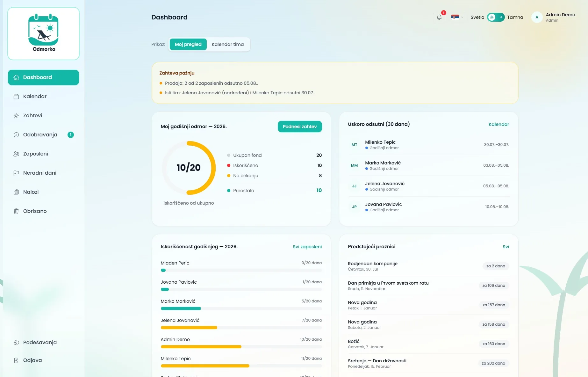Click 'za 106 dana' badge
The width and height of the screenshot is (588, 377).
point(494,286)
